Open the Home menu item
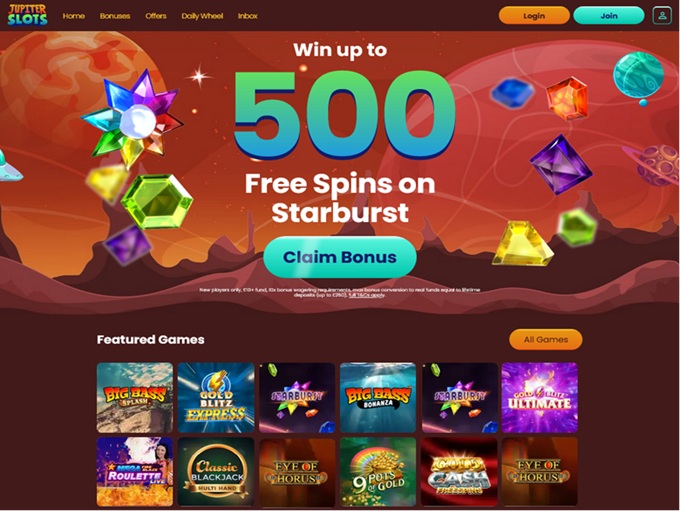The image size is (680, 511). (74, 16)
